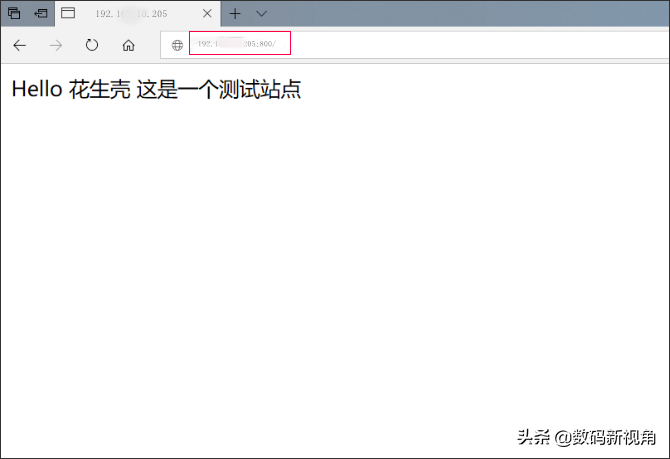Go back to the previous page
Viewport: 670px width, 459px height.
click(x=19, y=45)
